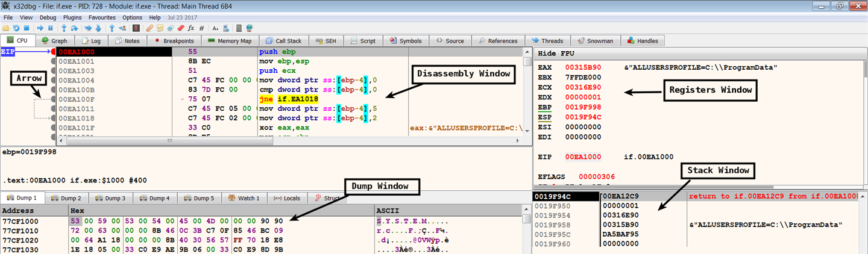This screenshot has height=254, width=868.
Task: Click the Step Over toolbar icon
Action: tap(74, 28)
